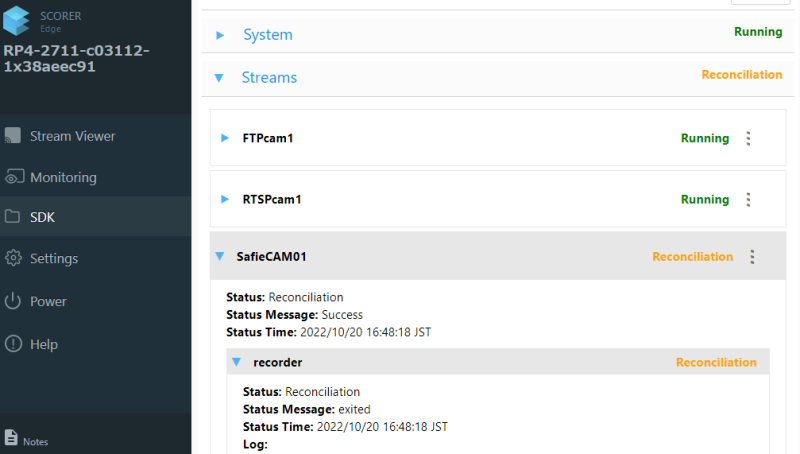
Task: Click the Power icon in sidebar
Action: (x=13, y=301)
